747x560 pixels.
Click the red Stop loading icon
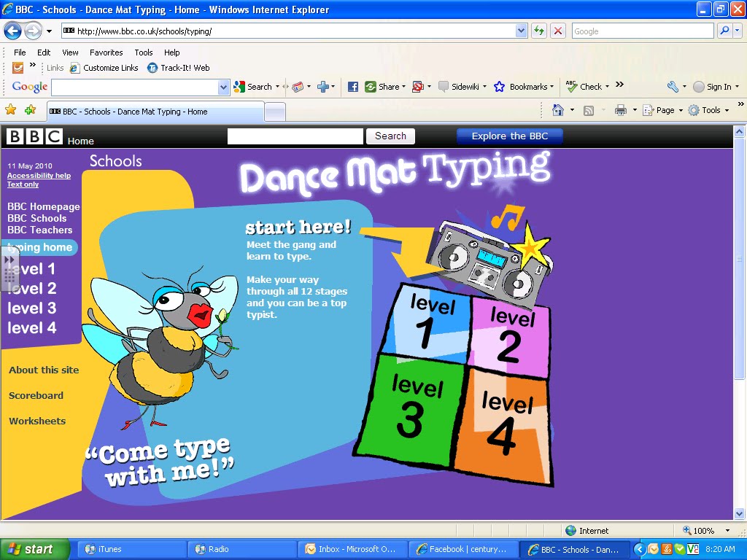pos(558,31)
